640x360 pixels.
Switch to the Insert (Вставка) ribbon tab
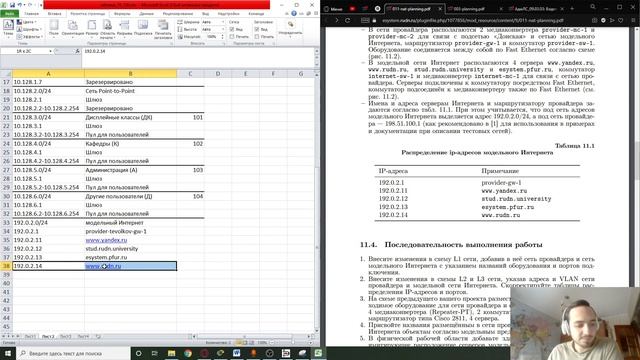coord(54,13)
